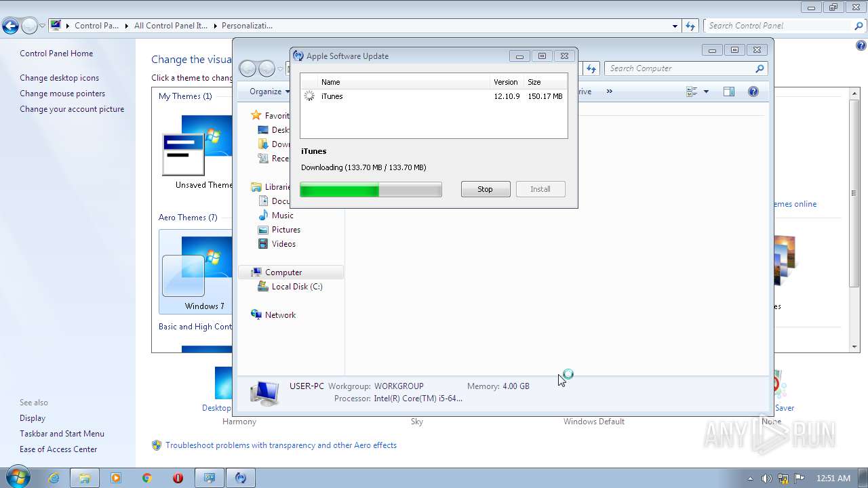Click themes list scrollbar up arrow
The image size is (868, 488).
point(854,93)
